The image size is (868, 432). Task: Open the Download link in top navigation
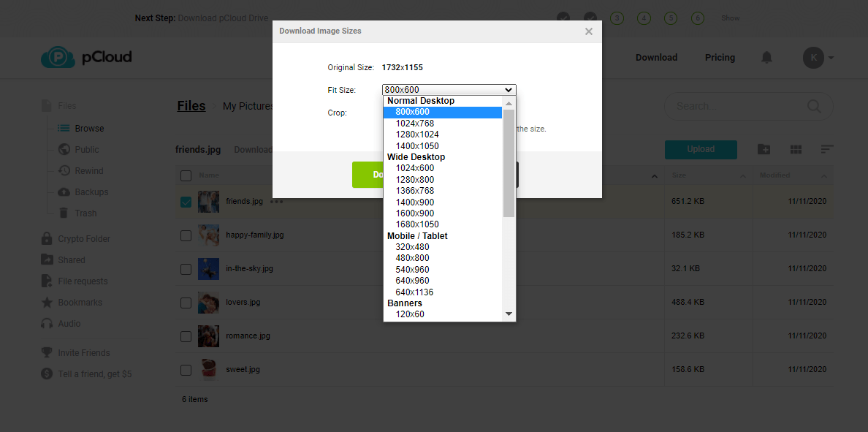tap(657, 58)
